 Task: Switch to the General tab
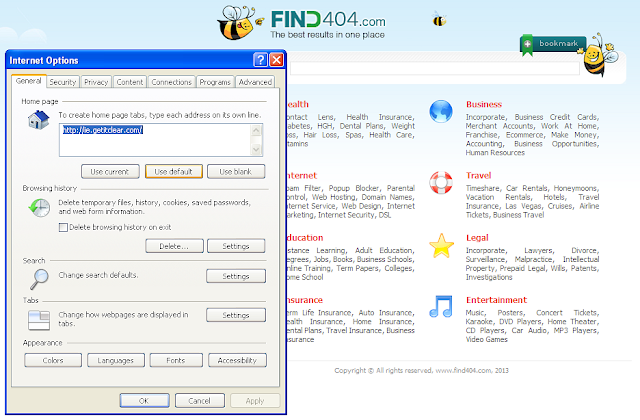[29, 81]
